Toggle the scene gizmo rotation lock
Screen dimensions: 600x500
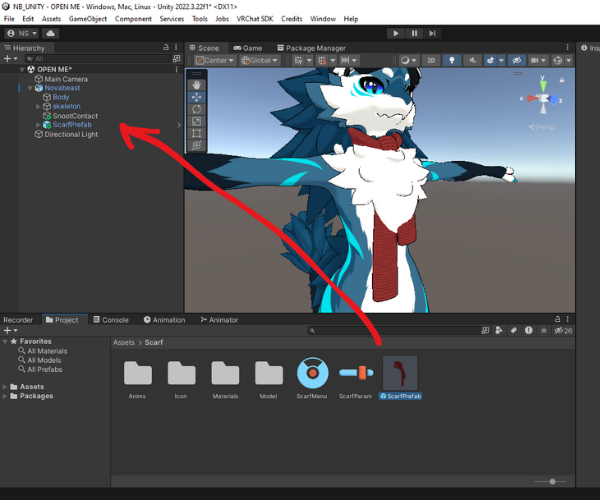(x=562, y=80)
